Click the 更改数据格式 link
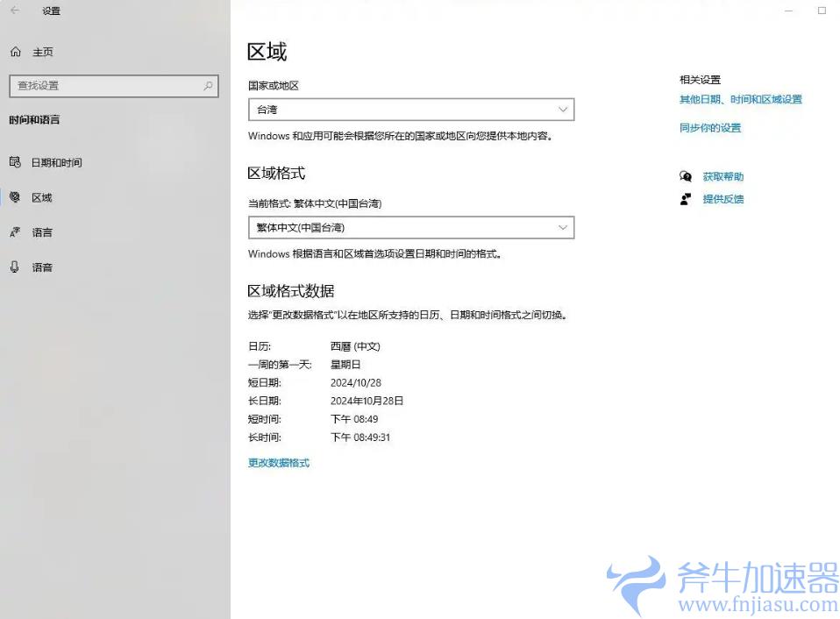The height and width of the screenshot is (619, 840). click(279, 463)
